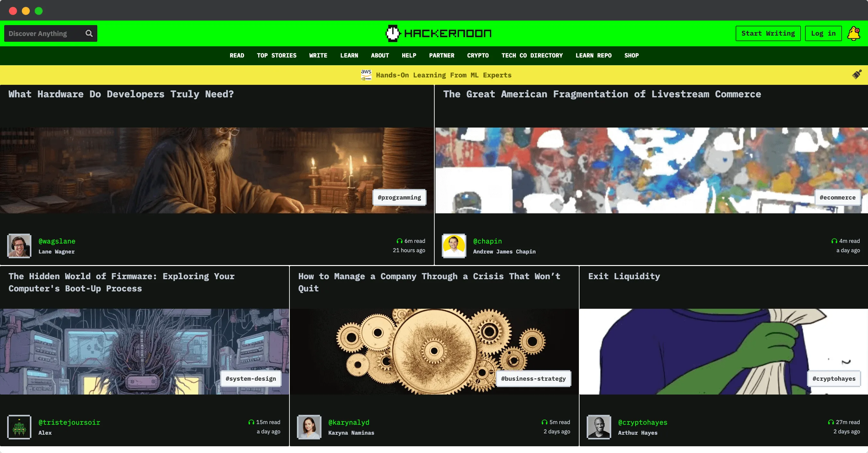The width and height of the screenshot is (868, 453).
Task: Open the Hands-On Learning From ML Experts link
Action: click(x=443, y=75)
